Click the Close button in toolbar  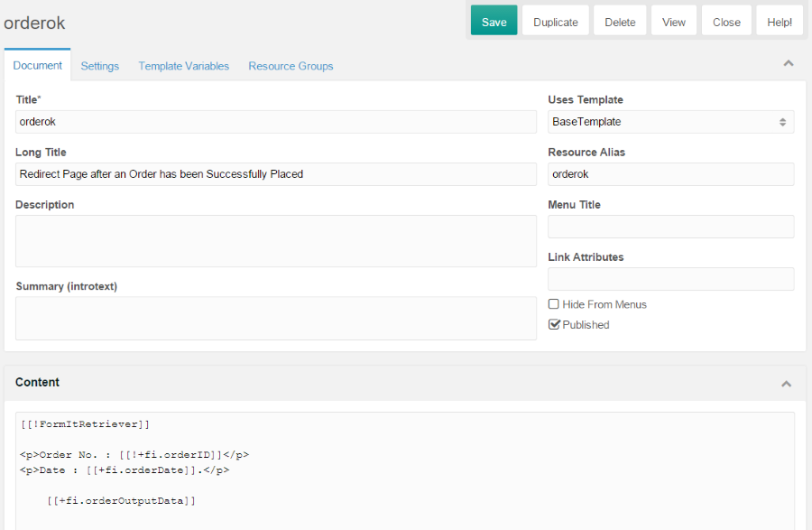pos(726,22)
